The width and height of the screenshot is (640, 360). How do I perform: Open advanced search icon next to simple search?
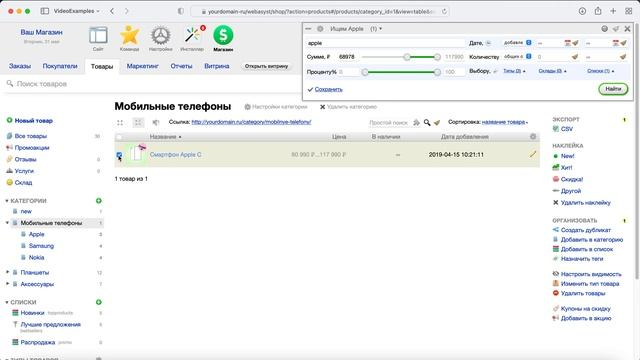click(416, 122)
